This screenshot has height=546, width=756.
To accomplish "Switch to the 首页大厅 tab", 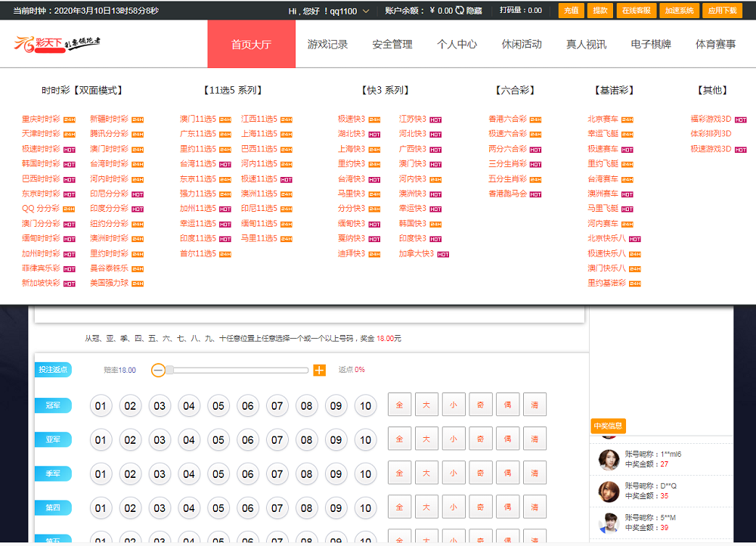I will click(x=251, y=44).
